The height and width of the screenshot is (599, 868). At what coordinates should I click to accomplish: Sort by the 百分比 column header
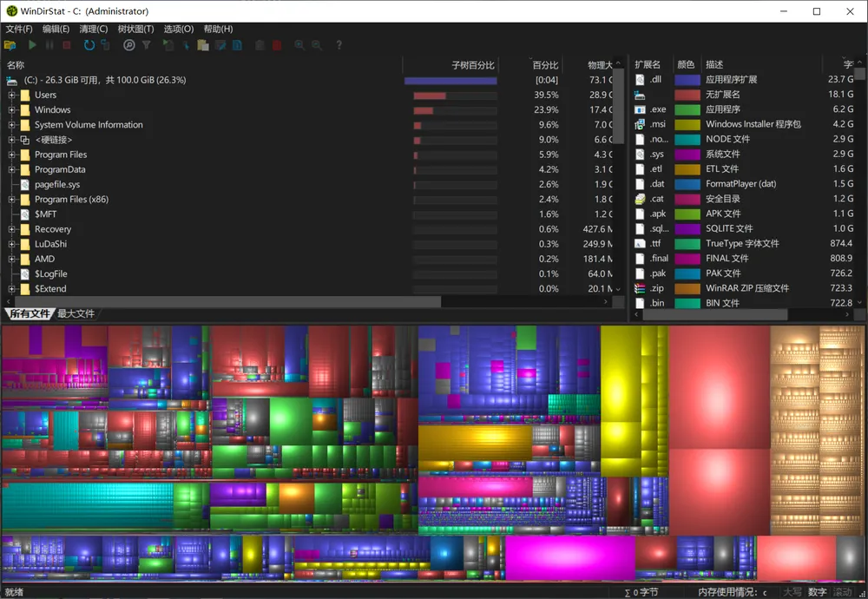[545, 65]
